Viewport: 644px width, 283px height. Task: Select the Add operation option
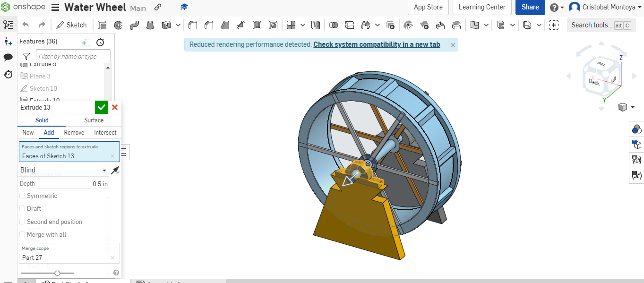(49, 133)
